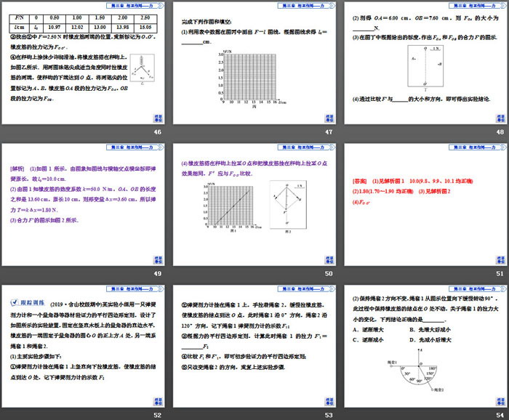The width and height of the screenshot is (509, 420).
Task: Click the blue navigation icon on slide 51
Action: [500, 260]
